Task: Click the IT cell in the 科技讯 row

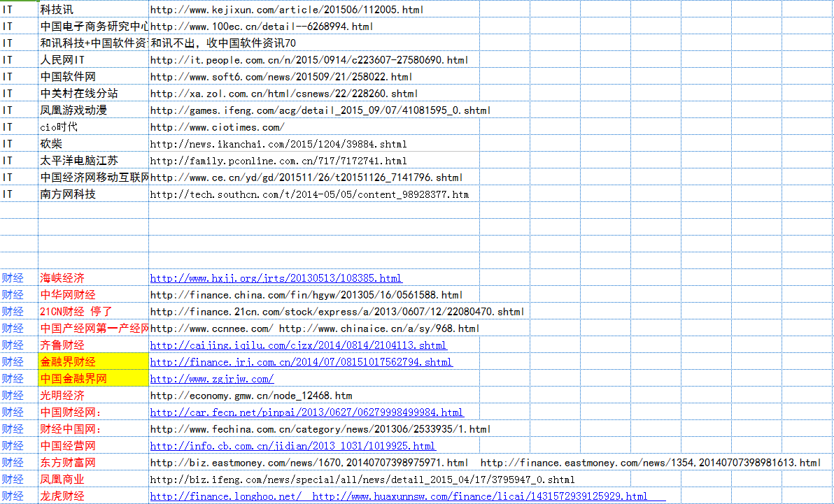Action: point(19,9)
